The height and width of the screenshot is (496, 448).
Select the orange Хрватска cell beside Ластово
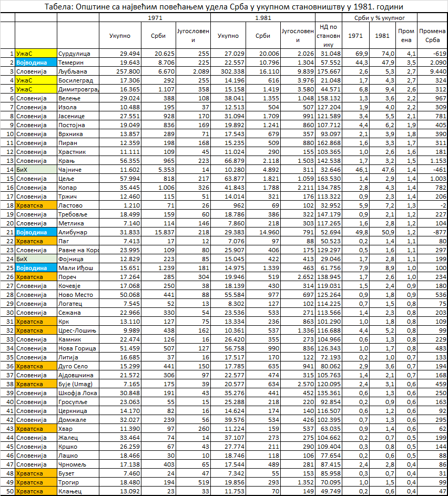coord(36,205)
